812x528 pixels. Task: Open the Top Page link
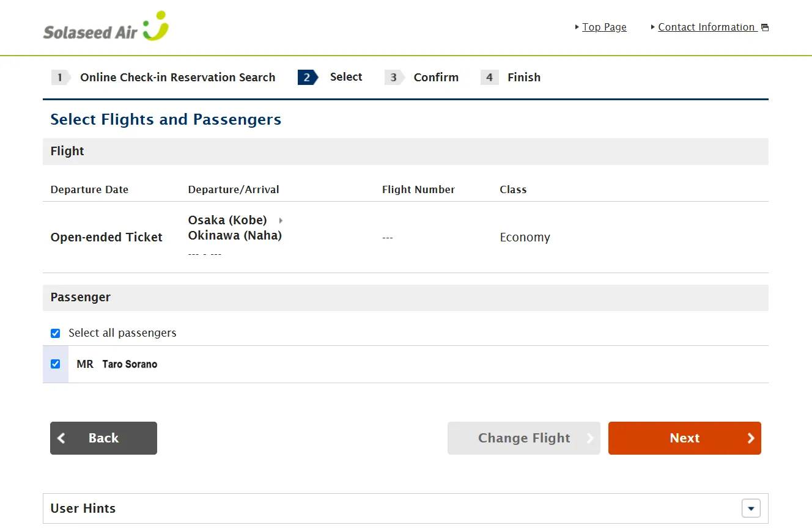point(604,27)
